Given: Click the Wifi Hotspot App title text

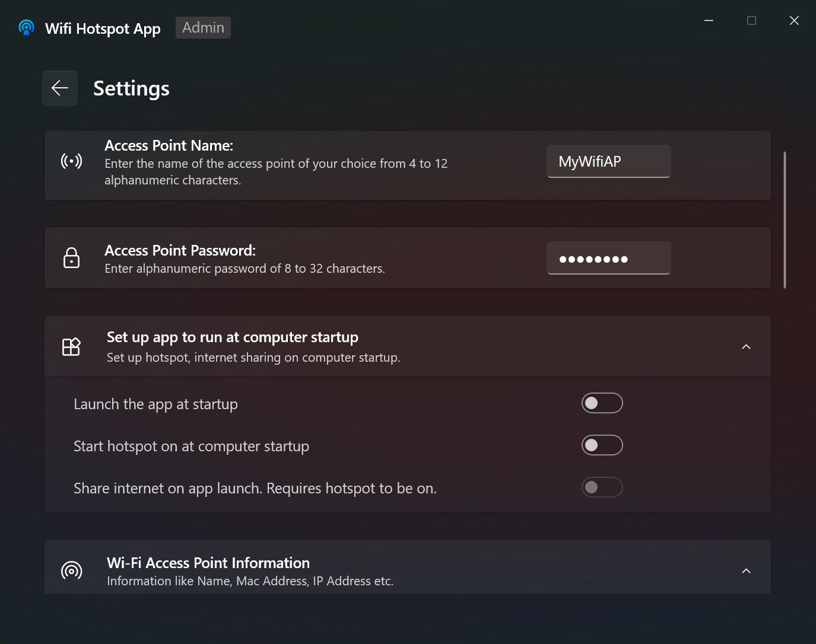Looking at the screenshot, I should (x=102, y=28).
